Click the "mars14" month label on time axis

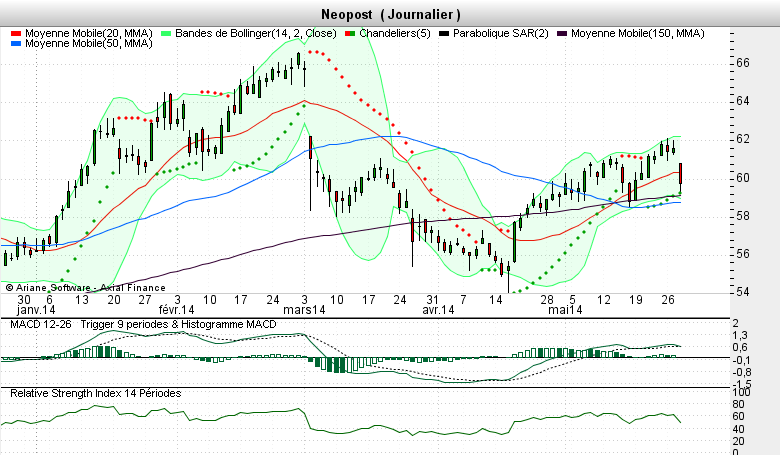[304, 310]
